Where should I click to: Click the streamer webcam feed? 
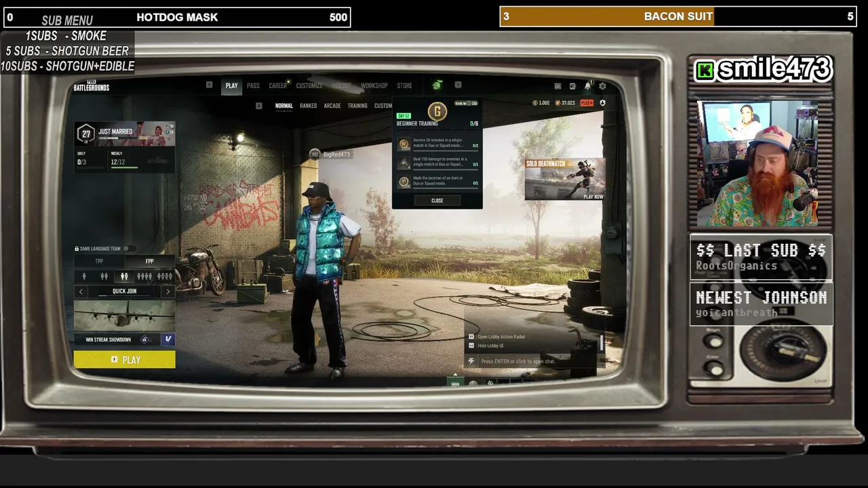758,164
